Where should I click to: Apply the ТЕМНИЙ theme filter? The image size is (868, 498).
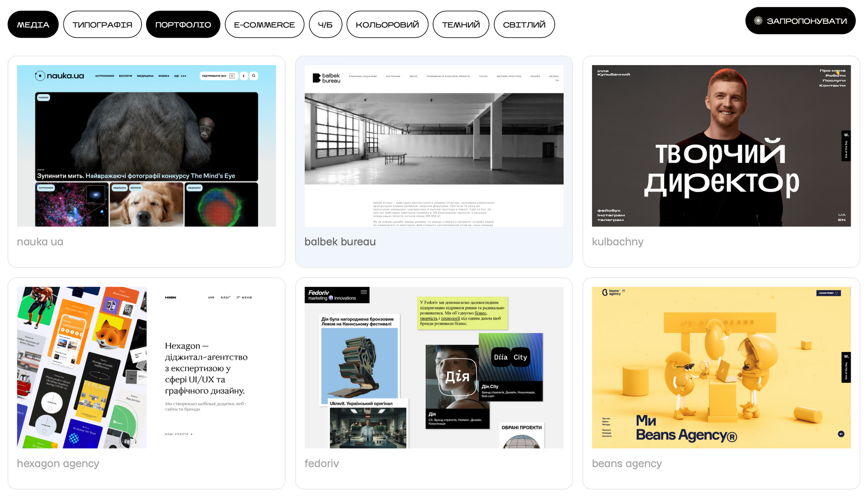(x=461, y=25)
